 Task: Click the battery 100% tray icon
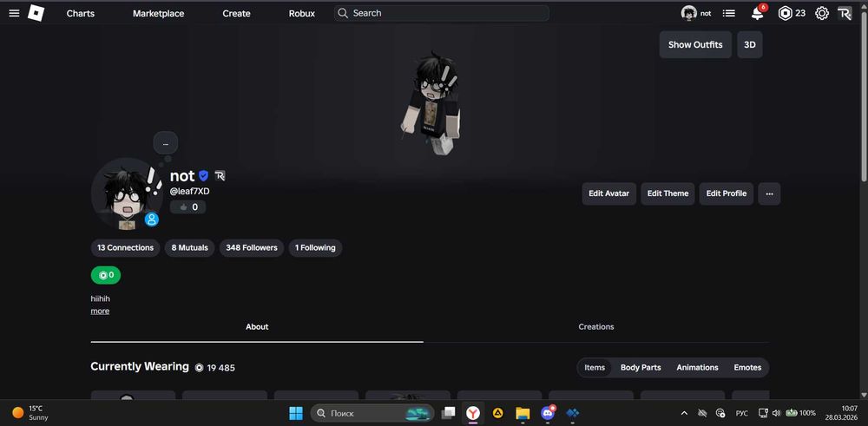pos(800,413)
